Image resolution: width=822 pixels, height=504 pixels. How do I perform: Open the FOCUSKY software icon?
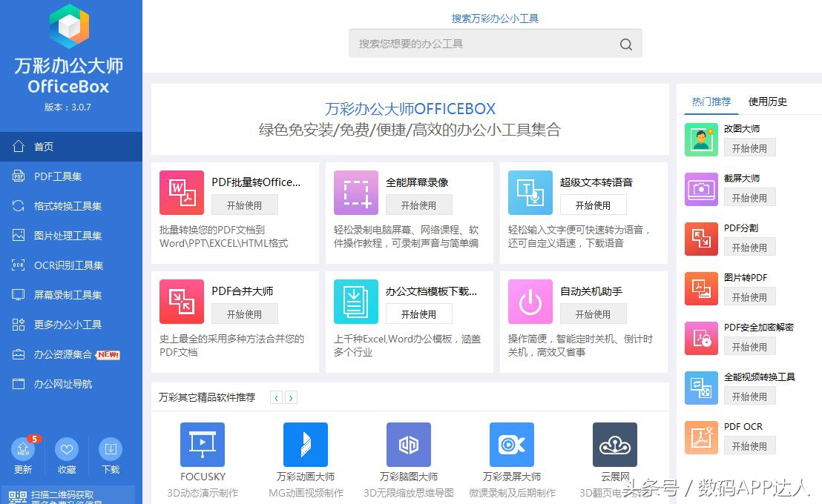(203, 445)
